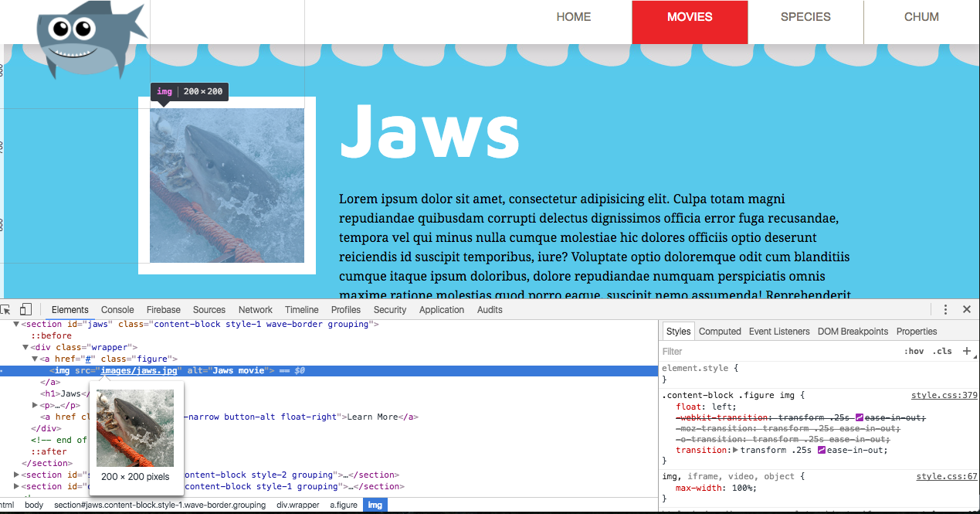Screen dimensions: 980x514
Task: Select div.wrapper in the breadcrumb bar
Action: pos(297,505)
